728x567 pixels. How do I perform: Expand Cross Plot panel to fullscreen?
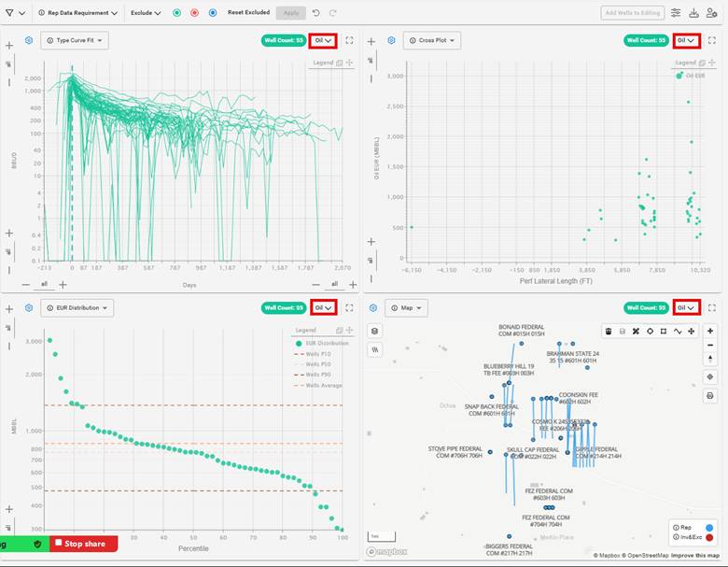(x=712, y=41)
